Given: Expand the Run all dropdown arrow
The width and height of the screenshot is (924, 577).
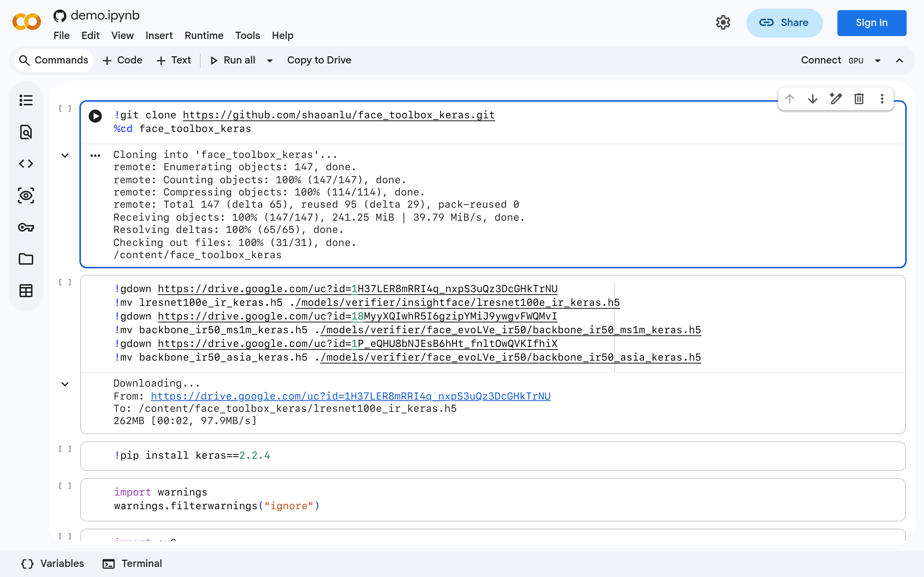Looking at the screenshot, I should tap(270, 61).
